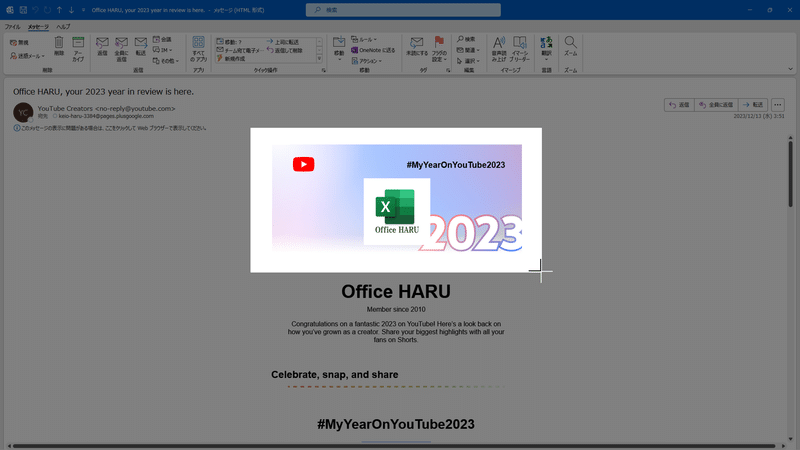Select 新規作成 quick step

tap(231, 59)
